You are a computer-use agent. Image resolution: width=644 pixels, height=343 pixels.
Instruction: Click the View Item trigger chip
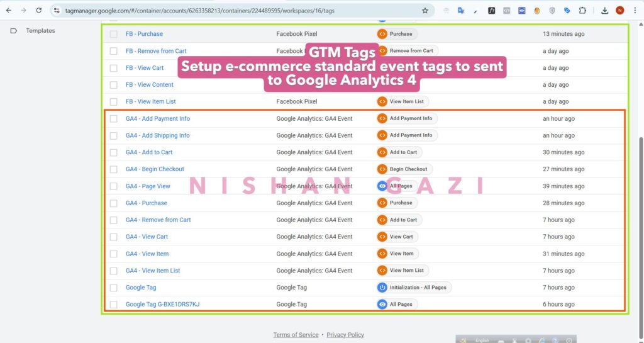point(397,254)
